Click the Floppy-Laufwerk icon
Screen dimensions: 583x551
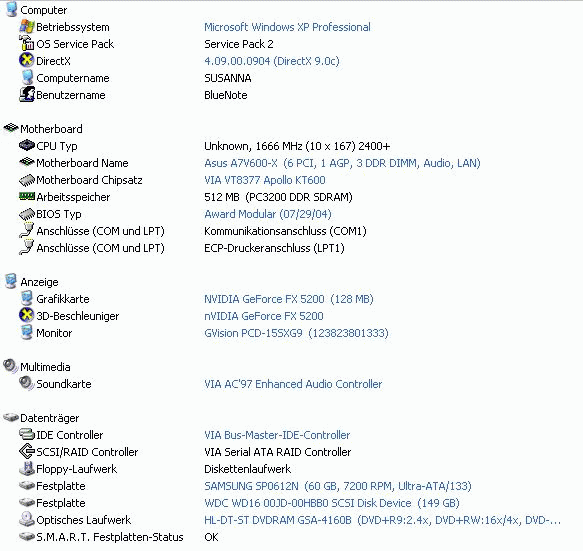[27, 468]
